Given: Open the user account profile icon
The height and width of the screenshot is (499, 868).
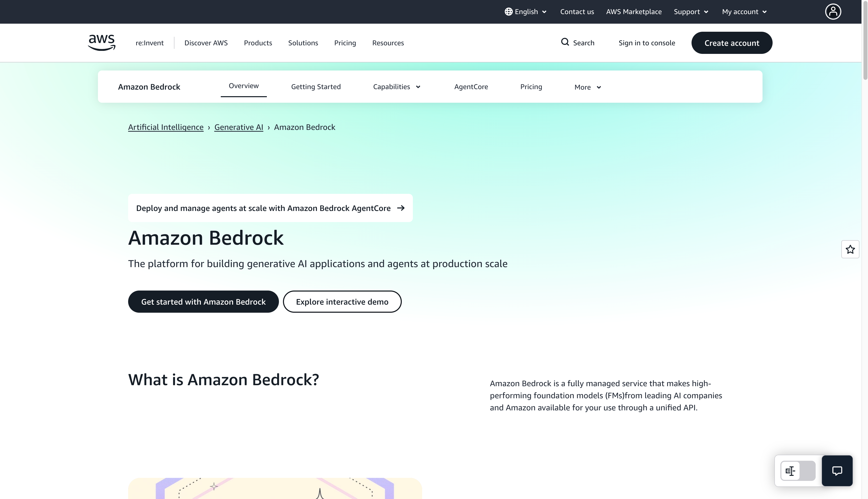Looking at the screenshot, I should [x=833, y=11].
